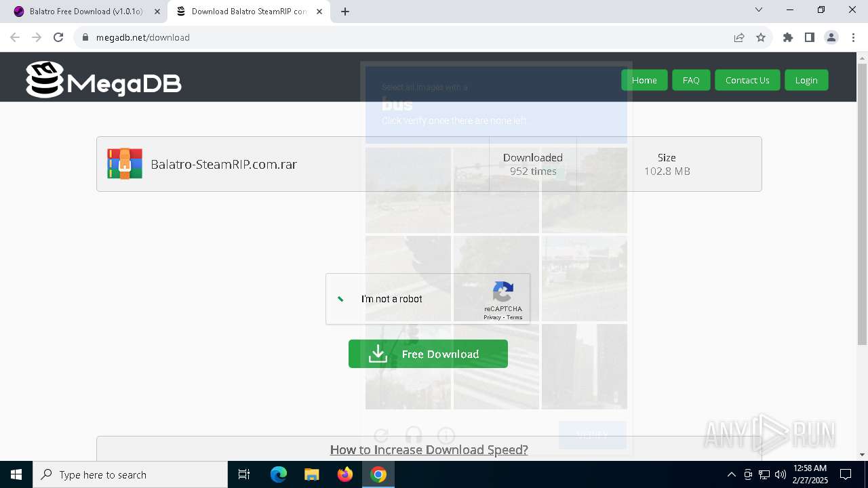Open a new tab with the plus icon
This screenshot has width=868, height=488.
click(x=345, y=12)
